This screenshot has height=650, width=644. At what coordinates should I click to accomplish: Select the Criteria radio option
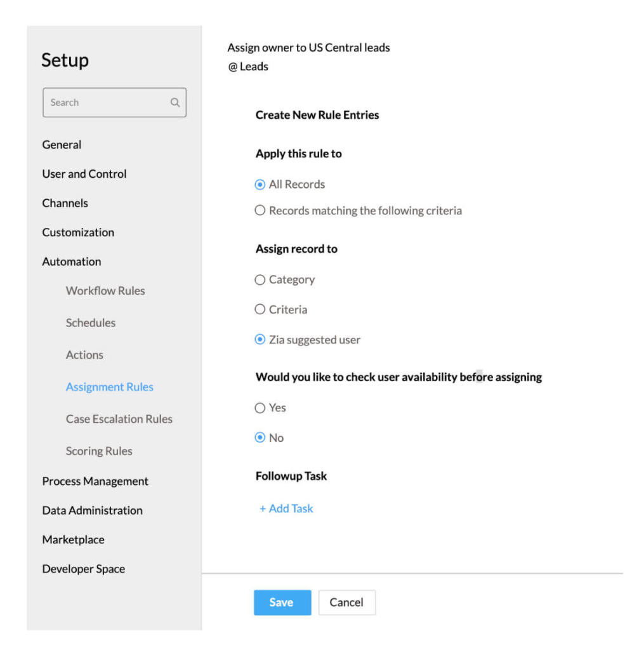click(260, 310)
